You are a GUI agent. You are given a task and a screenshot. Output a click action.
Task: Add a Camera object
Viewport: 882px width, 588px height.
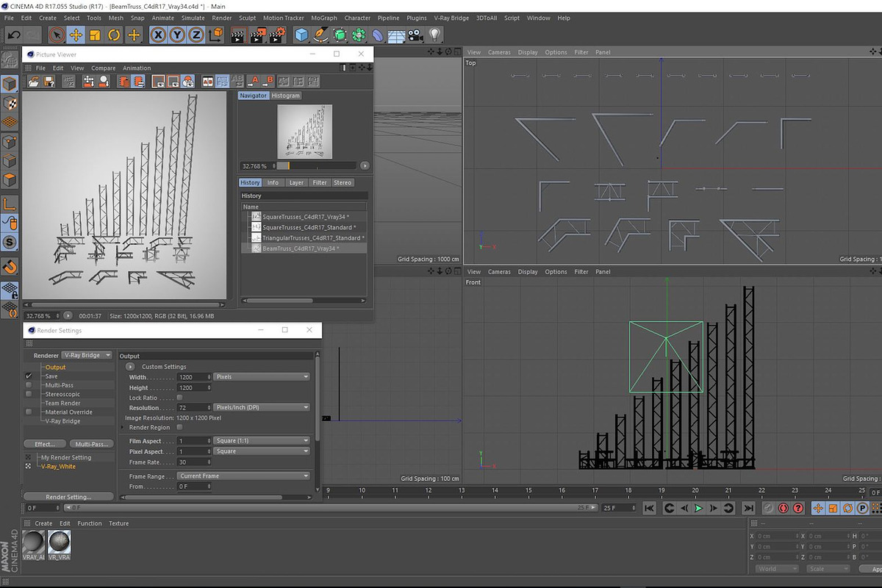(416, 35)
